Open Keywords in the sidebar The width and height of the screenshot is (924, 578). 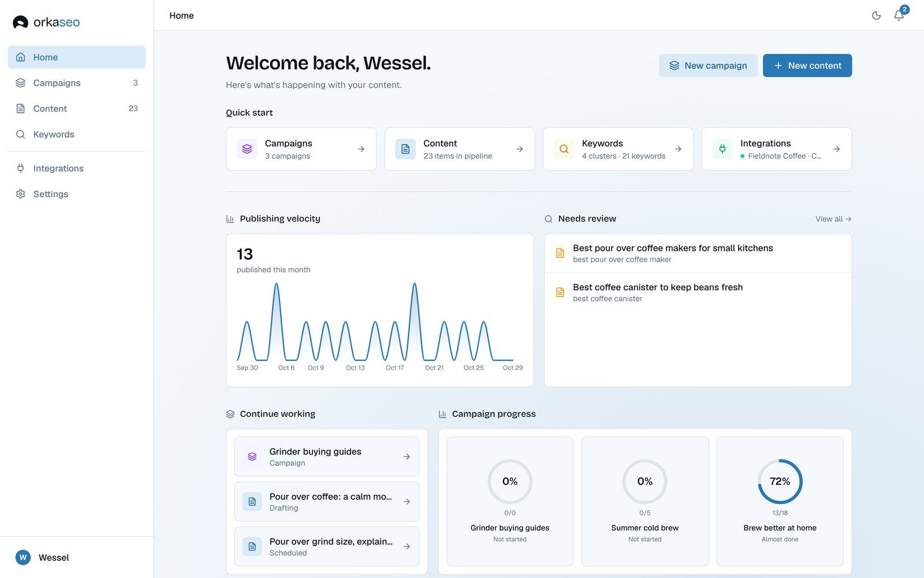tap(76, 134)
